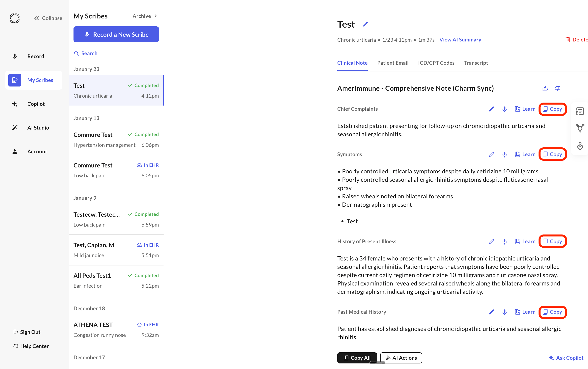Screen dimensions: 588x369
Task: Click Learn for Chief Complaints
Action: (x=525, y=109)
